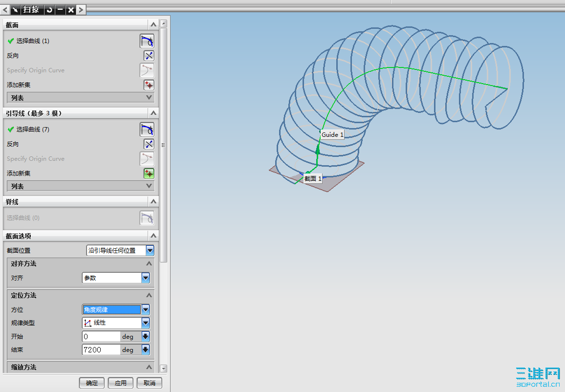This screenshot has height=392, width=565.
Task: Click the 扫掠 dialog title tab
Action: click(32, 10)
